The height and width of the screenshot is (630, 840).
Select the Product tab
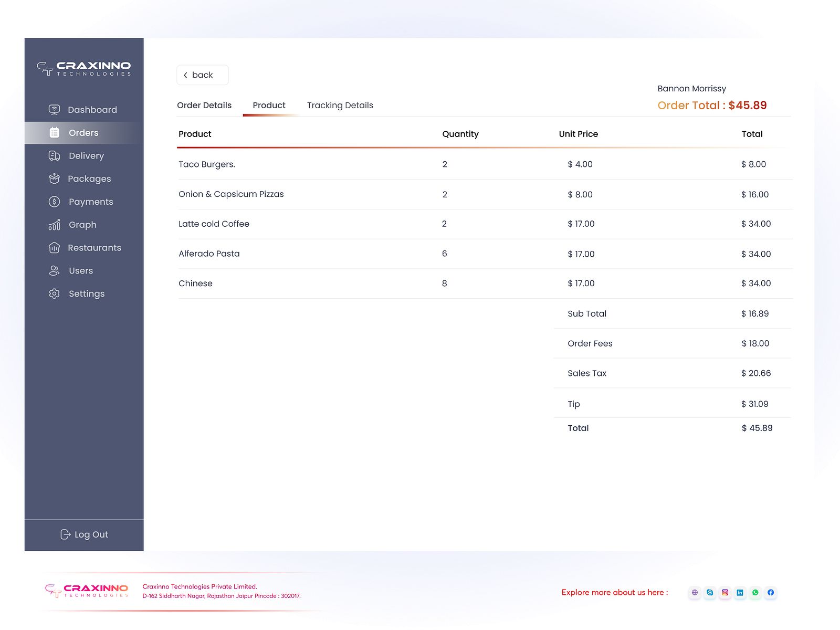(x=269, y=105)
